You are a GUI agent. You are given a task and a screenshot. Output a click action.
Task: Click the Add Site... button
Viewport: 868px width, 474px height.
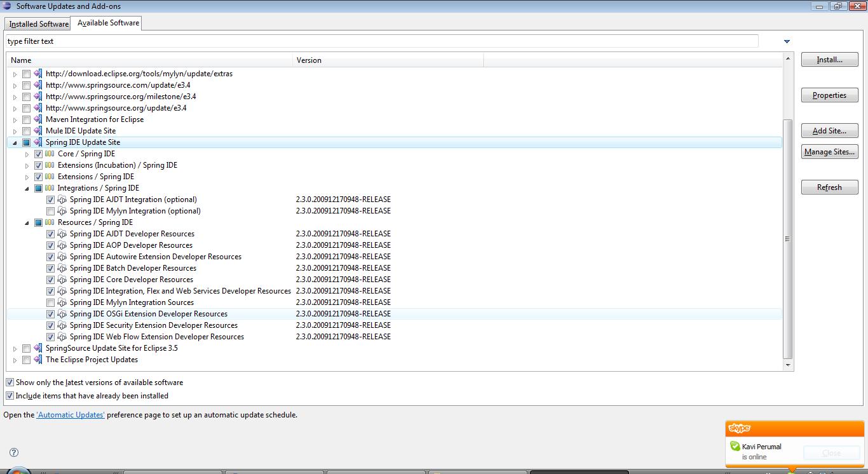(x=829, y=131)
